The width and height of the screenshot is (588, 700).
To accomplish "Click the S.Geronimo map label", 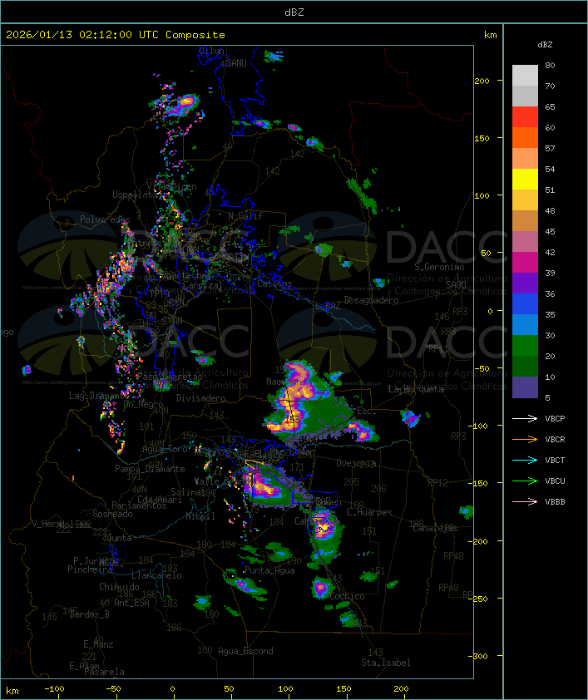I will [x=439, y=267].
